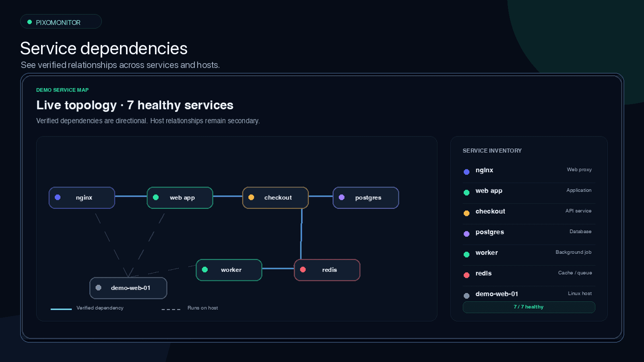
Task: Click the Database type label
Action: 580,232
